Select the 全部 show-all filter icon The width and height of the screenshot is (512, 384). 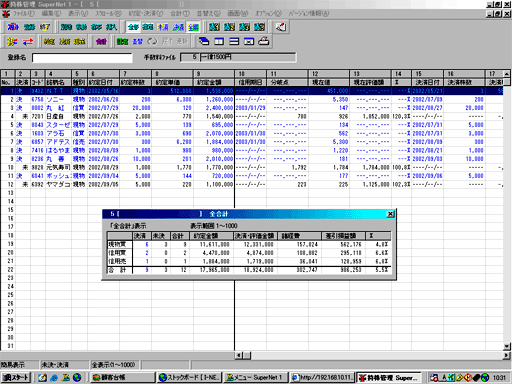point(133,27)
